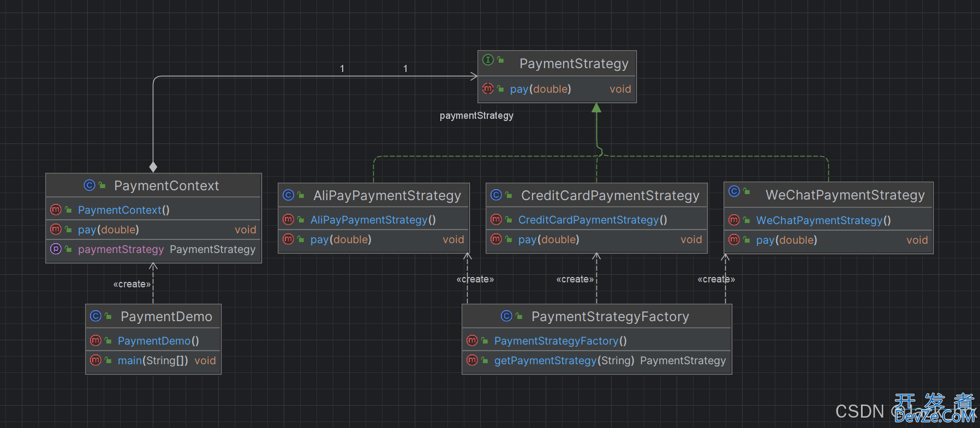
Task: Click the method icon of AliPayPaymentStrategy pay(double)
Action: point(288,239)
